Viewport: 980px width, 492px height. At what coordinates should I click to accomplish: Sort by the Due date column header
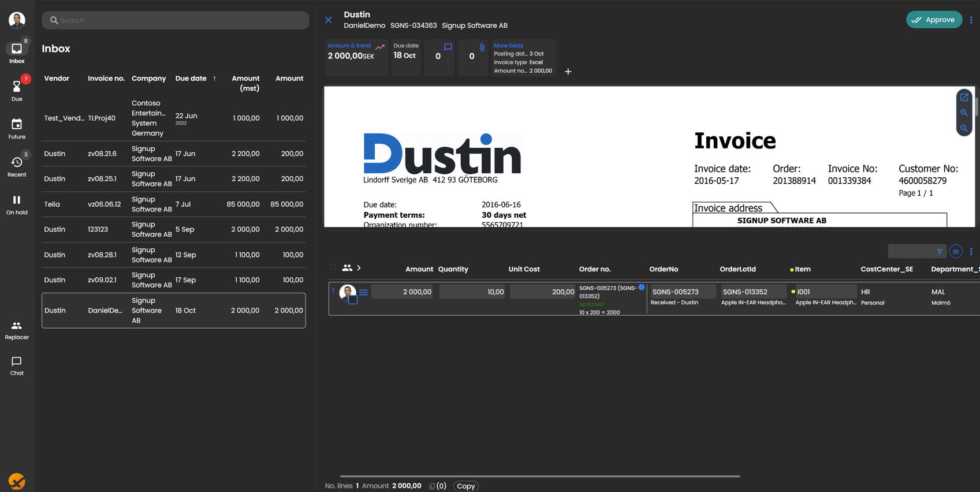point(191,79)
